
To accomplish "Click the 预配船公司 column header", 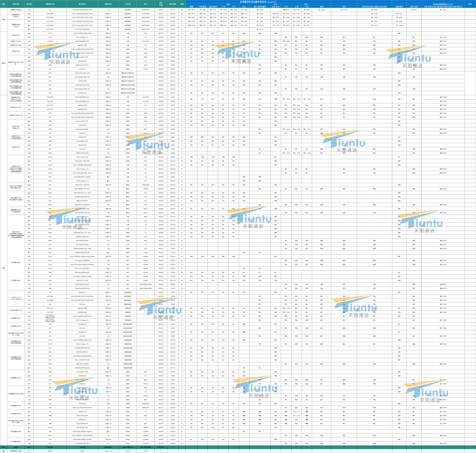I will (x=50, y=4).
